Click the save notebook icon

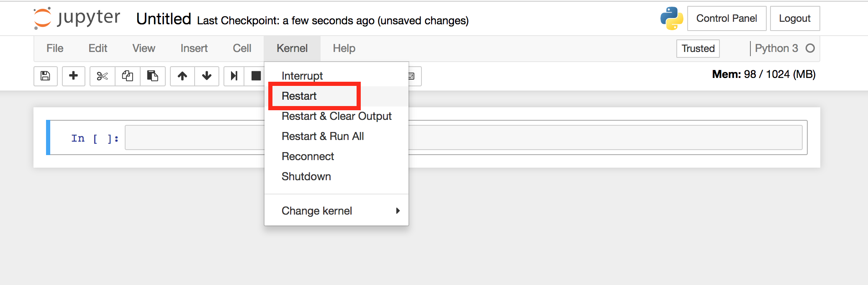pyautogui.click(x=45, y=76)
